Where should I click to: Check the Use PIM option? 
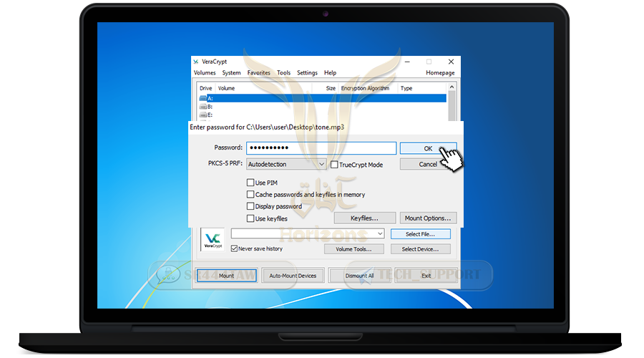250,182
